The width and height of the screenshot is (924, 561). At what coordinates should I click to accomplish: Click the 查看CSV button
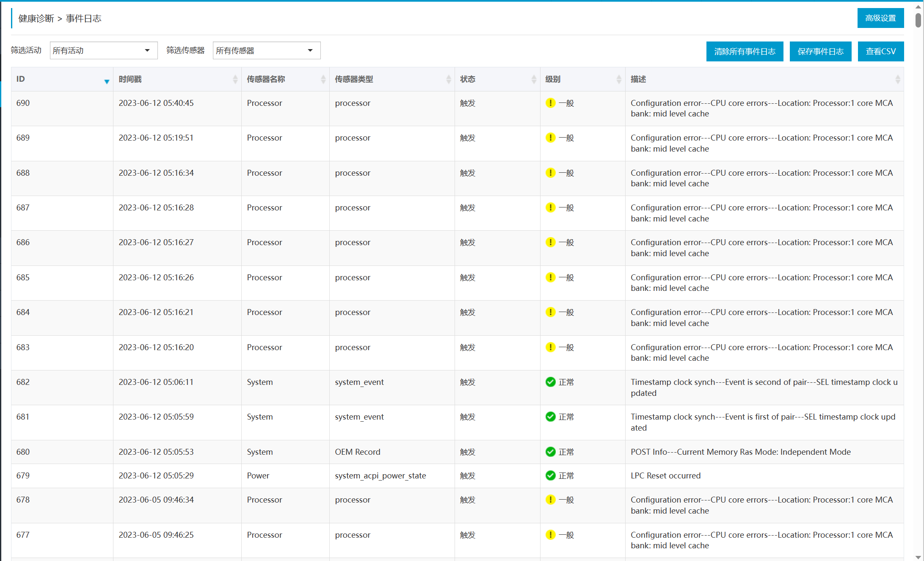(x=880, y=51)
